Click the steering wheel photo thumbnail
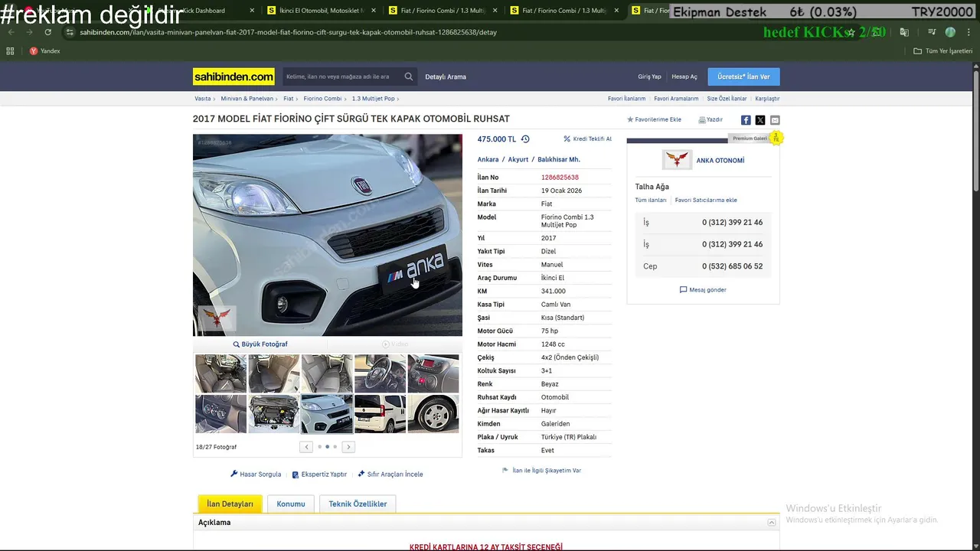The width and height of the screenshot is (980, 551). [380, 373]
